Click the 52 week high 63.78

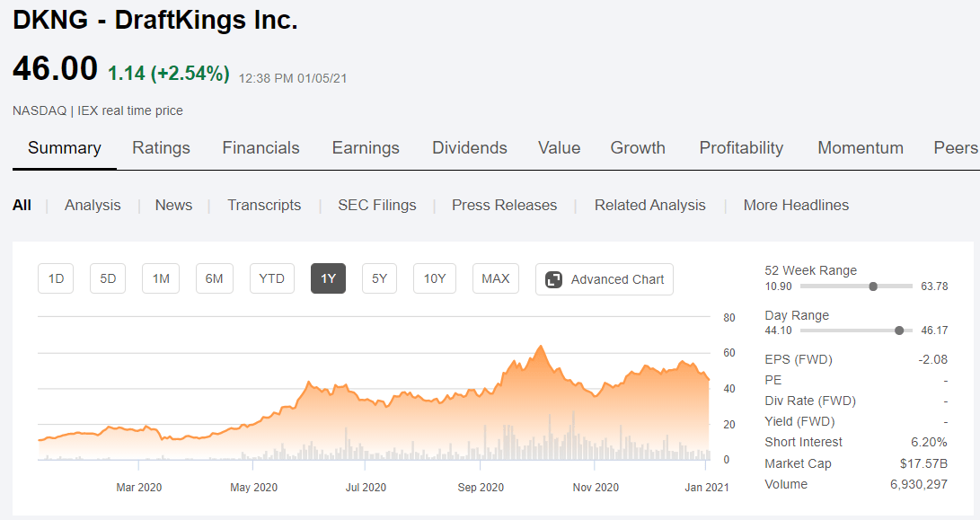point(934,286)
